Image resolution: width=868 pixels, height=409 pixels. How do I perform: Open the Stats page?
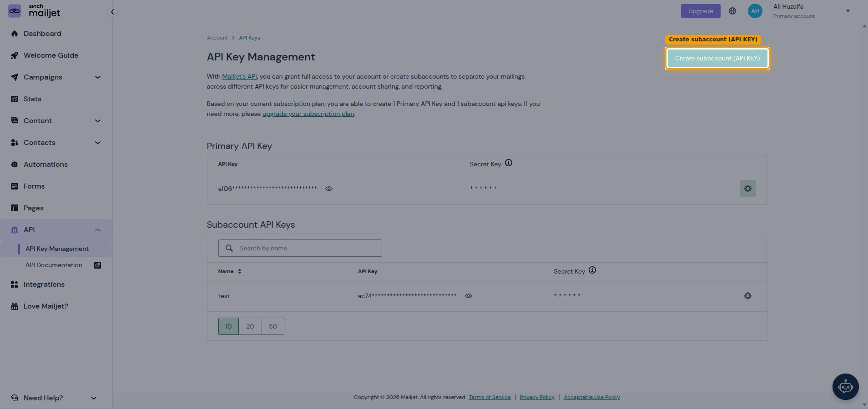(x=32, y=99)
